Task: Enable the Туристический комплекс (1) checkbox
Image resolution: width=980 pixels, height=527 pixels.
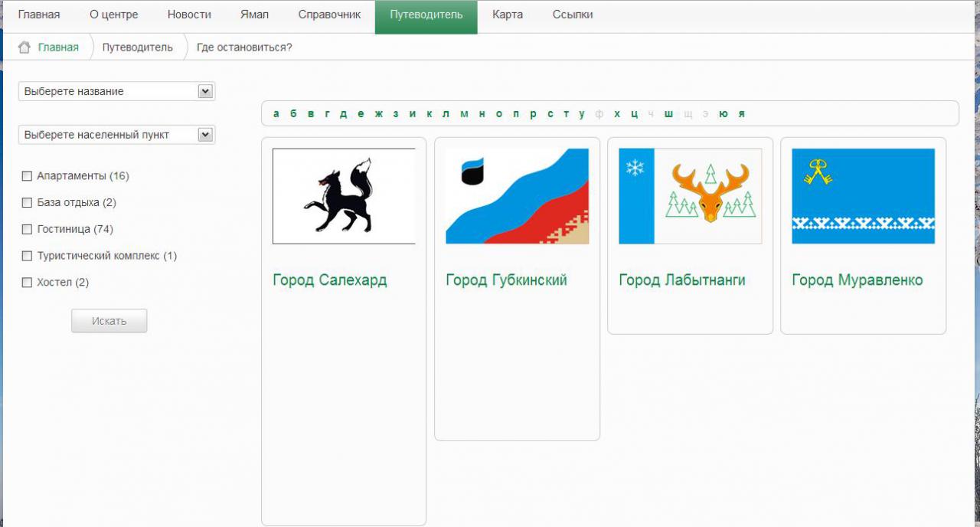Action: [27, 256]
